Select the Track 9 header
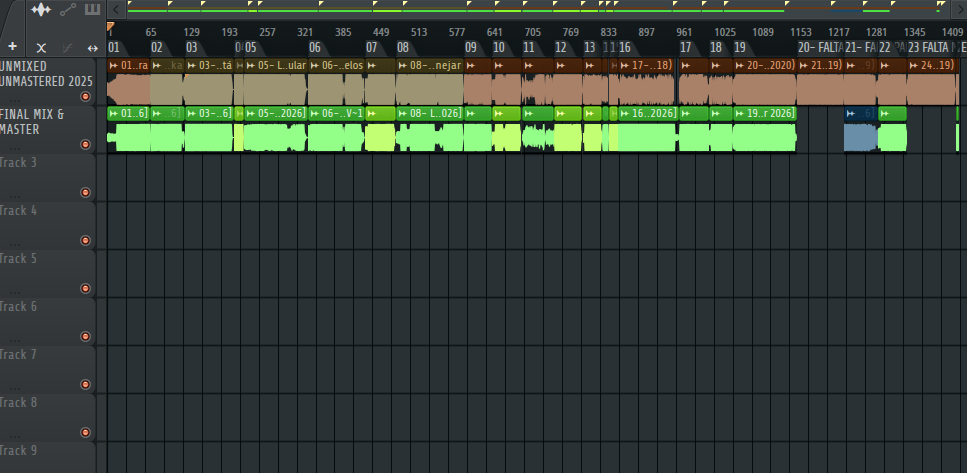967x473 pixels. pos(47,457)
